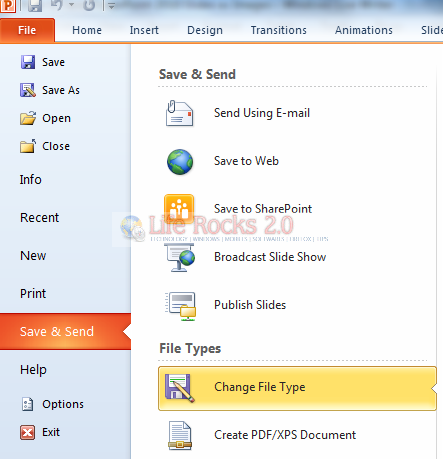Click the Create PDF/XPS Document icon
Screen dimensions: 443x459
point(180,435)
